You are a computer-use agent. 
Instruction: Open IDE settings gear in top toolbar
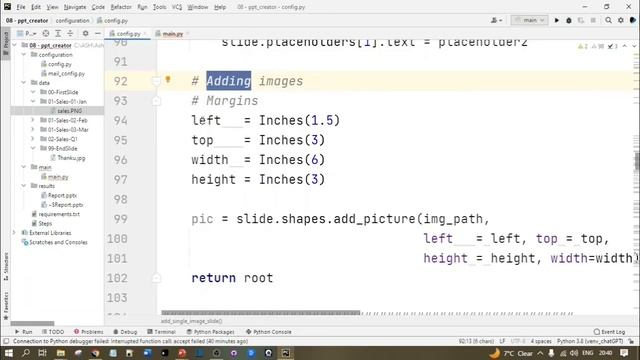click(620, 20)
